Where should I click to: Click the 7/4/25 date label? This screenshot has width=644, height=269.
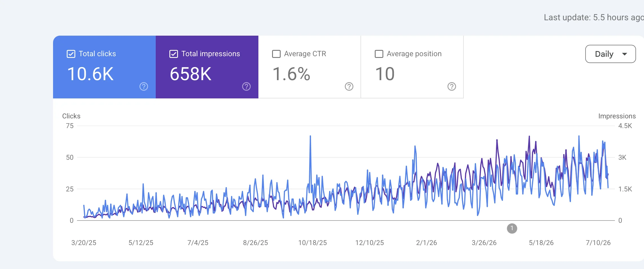coord(198,243)
